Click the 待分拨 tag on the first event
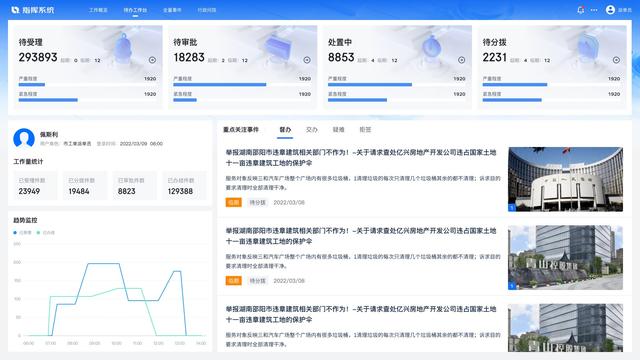 (258, 202)
